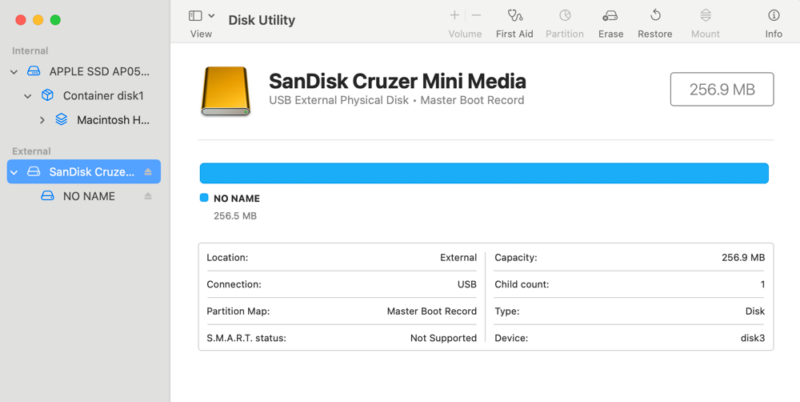Expand the View dropdown chevron

[211, 16]
